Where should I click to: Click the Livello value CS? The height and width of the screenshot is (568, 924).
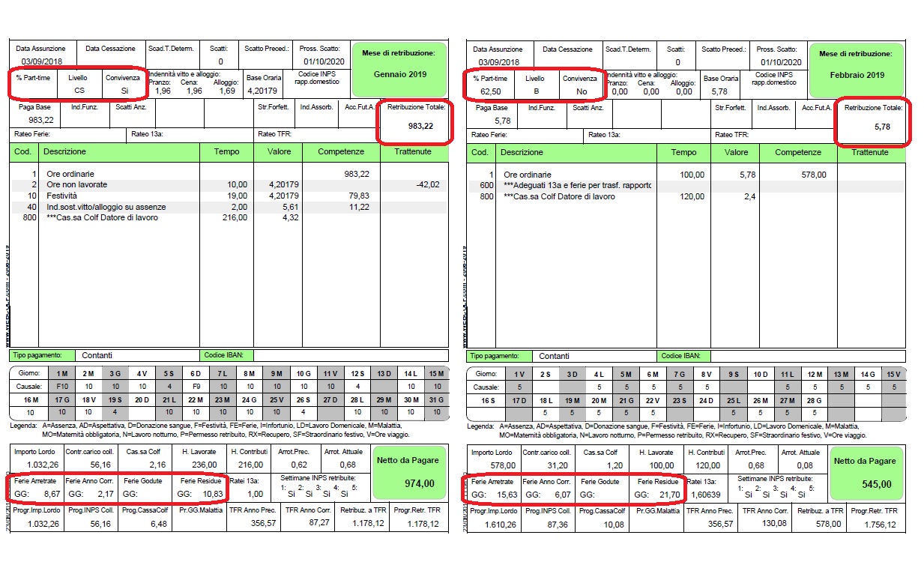click(79, 91)
